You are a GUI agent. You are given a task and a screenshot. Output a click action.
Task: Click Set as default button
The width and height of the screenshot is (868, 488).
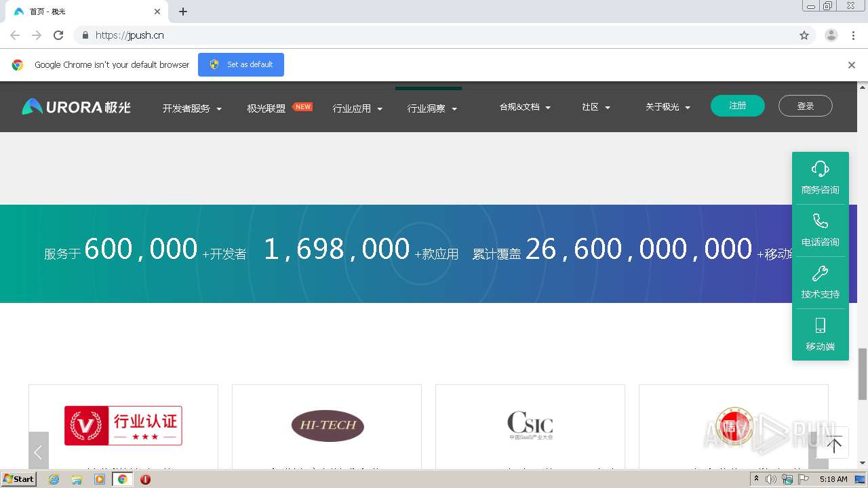pos(241,64)
